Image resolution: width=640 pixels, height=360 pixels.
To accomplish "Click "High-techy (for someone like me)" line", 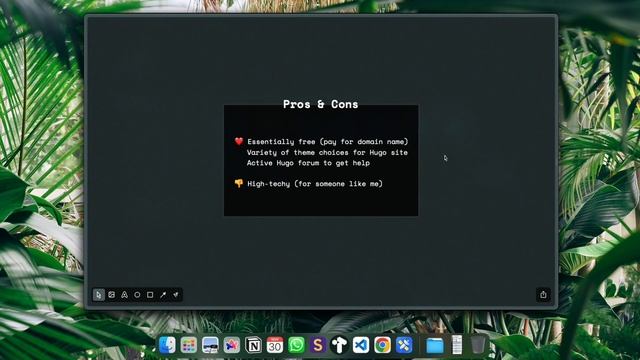I will pos(315,184).
